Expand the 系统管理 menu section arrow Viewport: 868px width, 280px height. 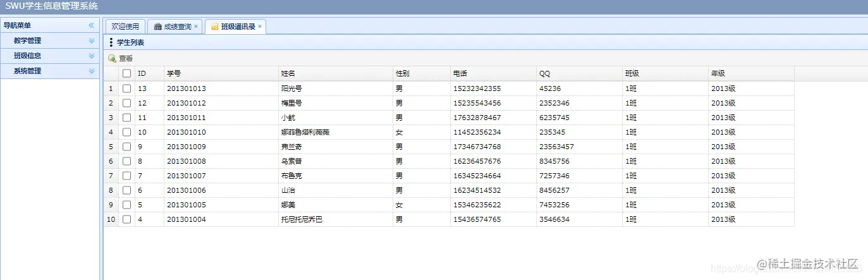pos(91,71)
